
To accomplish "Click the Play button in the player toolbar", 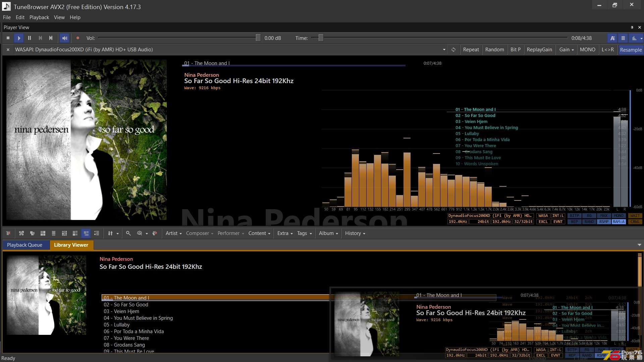I will (19, 38).
